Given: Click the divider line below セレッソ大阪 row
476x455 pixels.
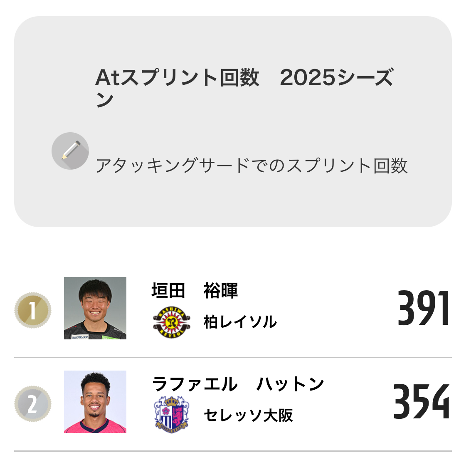Looking at the screenshot, I should (x=233, y=451).
